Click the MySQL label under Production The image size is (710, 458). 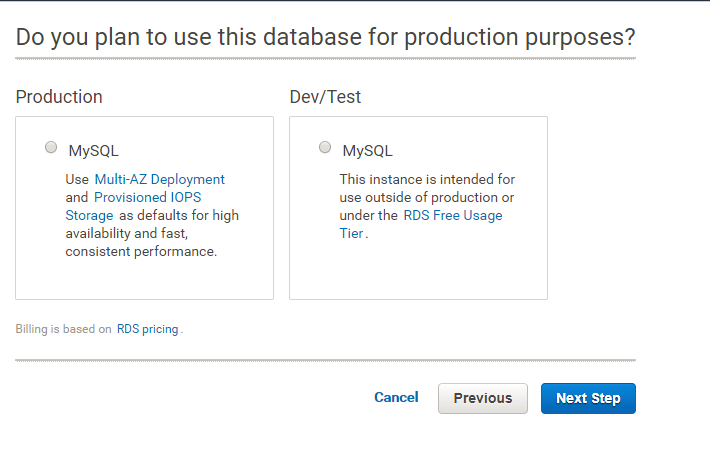pos(94,151)
